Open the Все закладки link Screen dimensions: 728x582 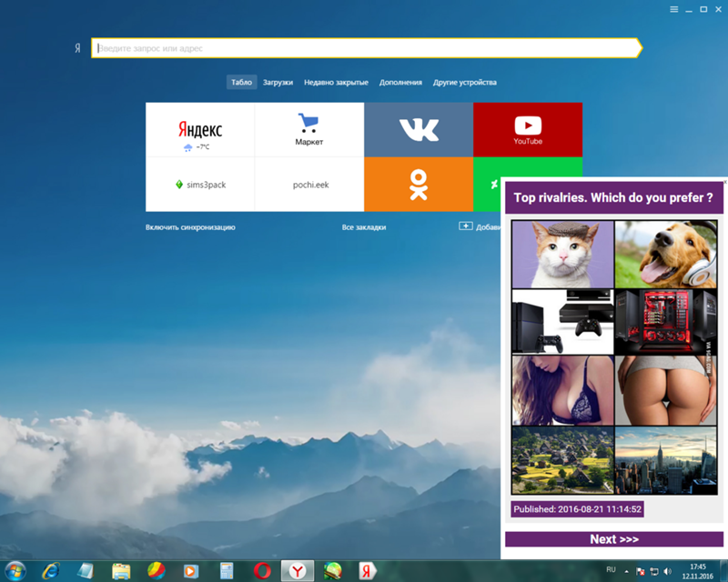(364, 227)
